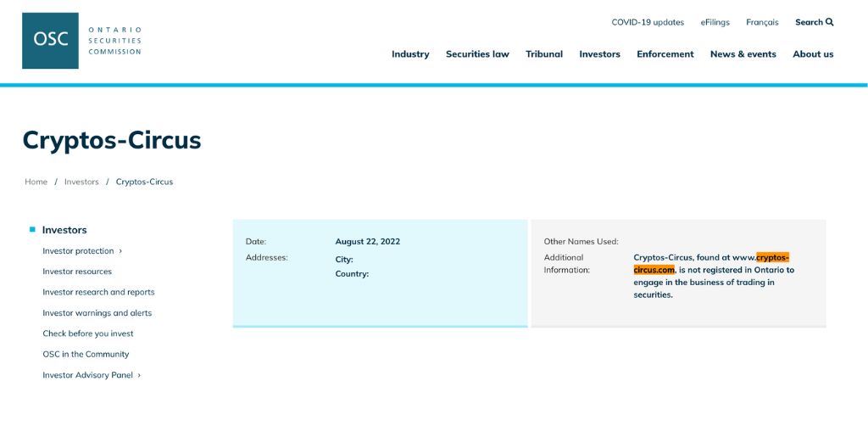Screen dimensions: 868x426
Task: Go to Investors breadcrumb
Action: [81, 182]
